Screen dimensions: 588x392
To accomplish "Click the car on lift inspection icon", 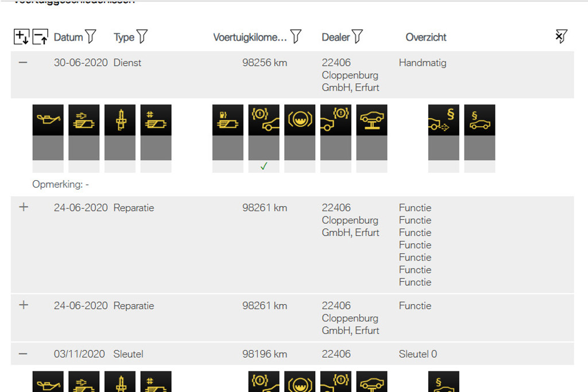I will tap(372, 120).
